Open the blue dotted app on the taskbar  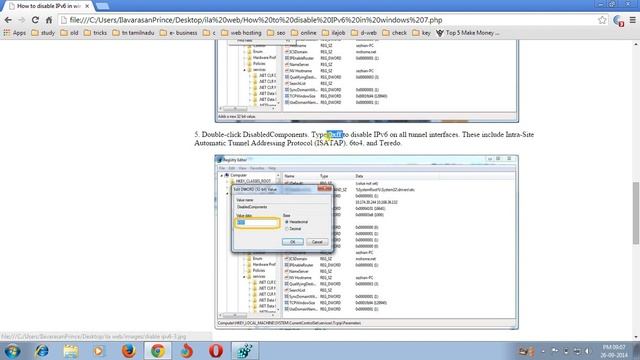[245, 351]
